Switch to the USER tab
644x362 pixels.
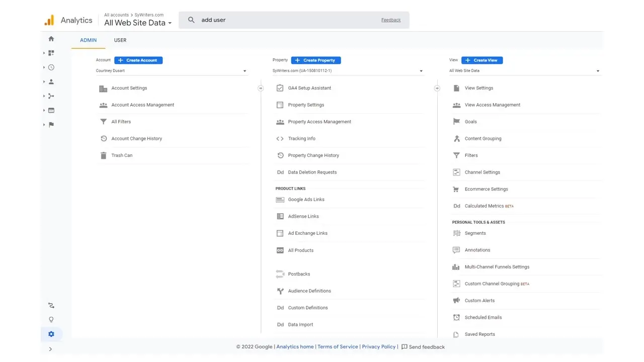[120, 40]
